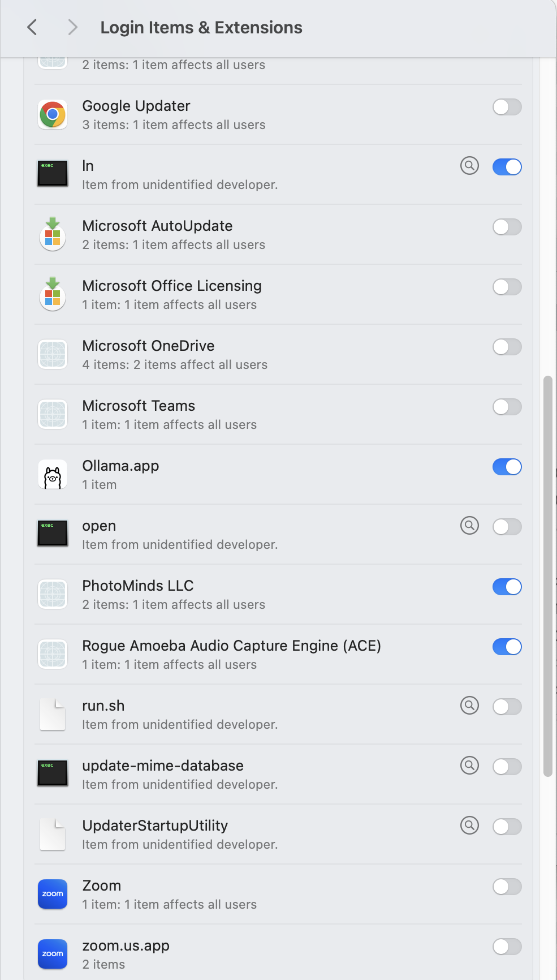Go back using the left chevron

coord(32,27)
